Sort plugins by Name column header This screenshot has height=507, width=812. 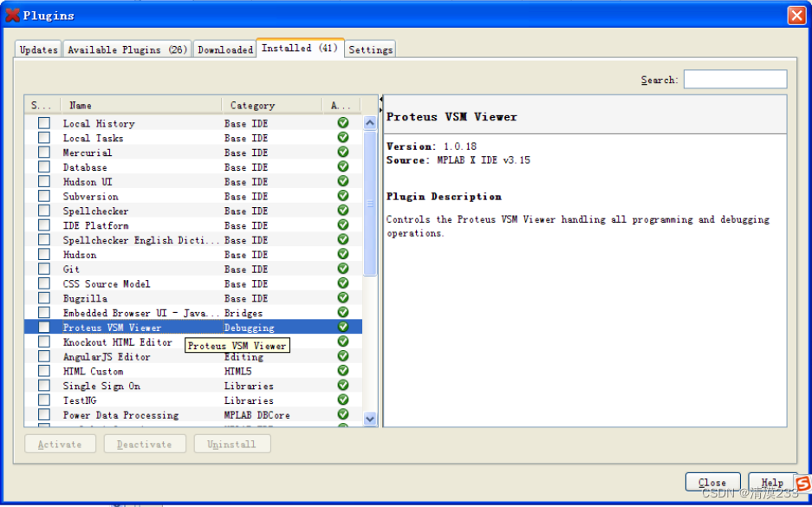[x=141, y=105]
